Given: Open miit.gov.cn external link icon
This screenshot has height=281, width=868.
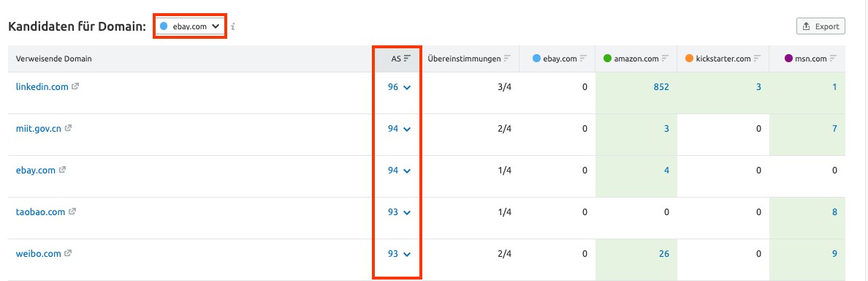Looking at the screenshot, I should pyautogui.click(x=68, y=128).
